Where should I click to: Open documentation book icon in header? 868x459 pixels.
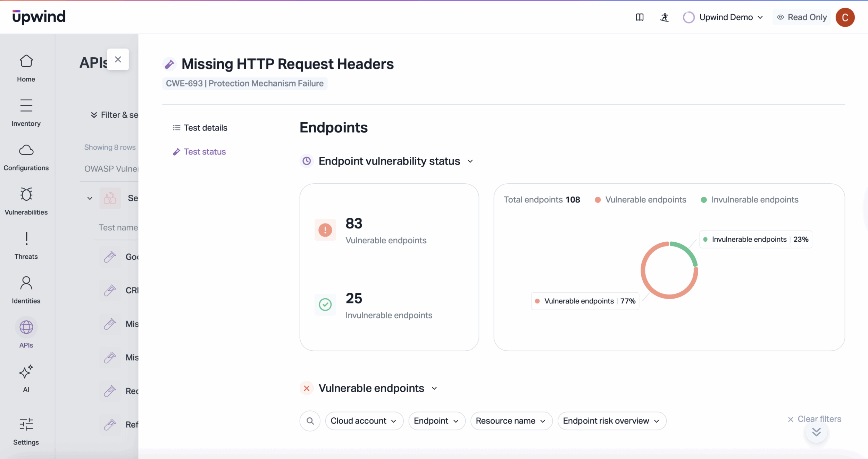pyautogui.click(x=640, y=17)
